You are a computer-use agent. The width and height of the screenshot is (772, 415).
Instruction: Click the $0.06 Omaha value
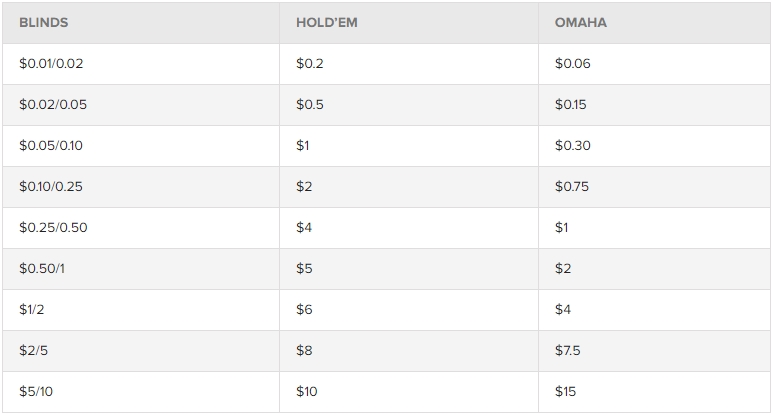coord(572,64)
